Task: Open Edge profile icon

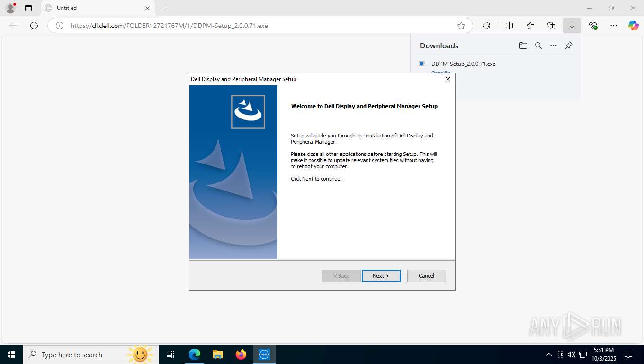Action: pyautogui.click(x=10, y=8)
